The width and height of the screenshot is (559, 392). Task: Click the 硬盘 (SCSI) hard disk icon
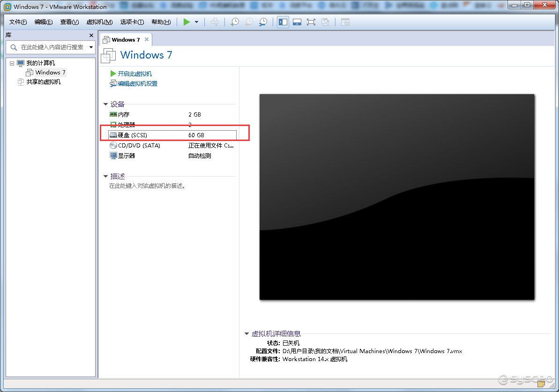(113, 135)
